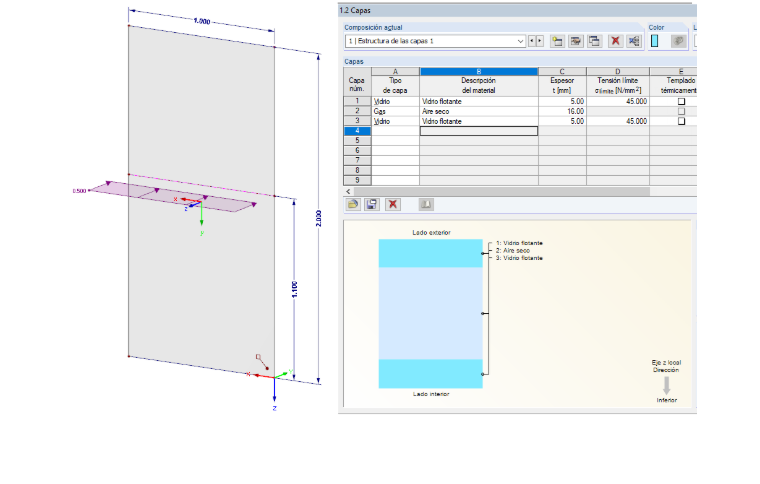760x484 pixels.
Task: Create a new layer composition icon
Action: pyautogui.click(x=557, y=41)
